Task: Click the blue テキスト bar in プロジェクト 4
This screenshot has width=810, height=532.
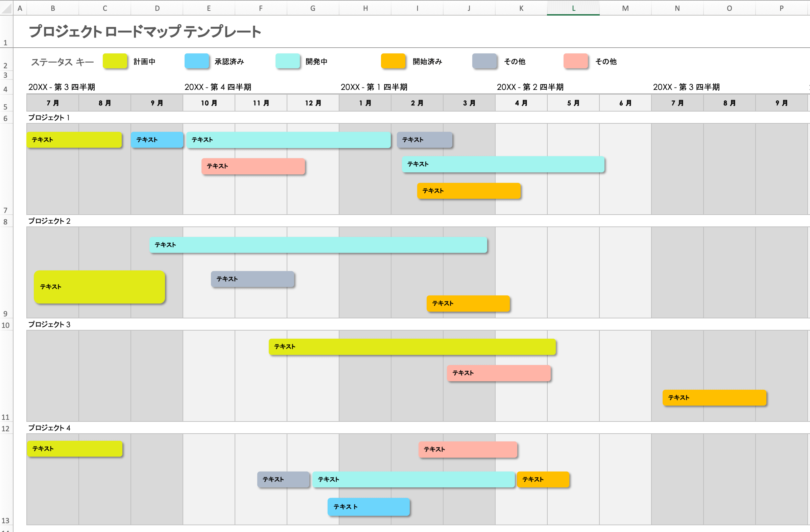Action: (x=368, y=506)
